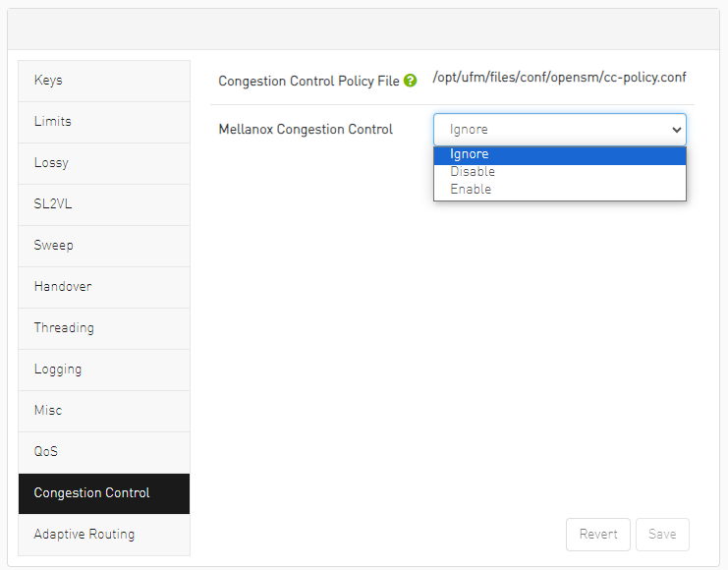728x570 pixels.
Task: Open the Threading tab
Action: (x=104, y=328)
